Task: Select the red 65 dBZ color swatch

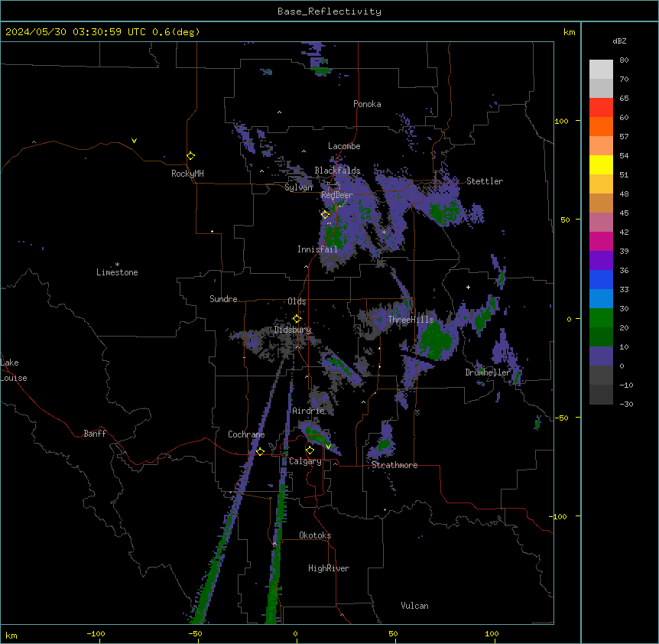Action: [601, 108]
